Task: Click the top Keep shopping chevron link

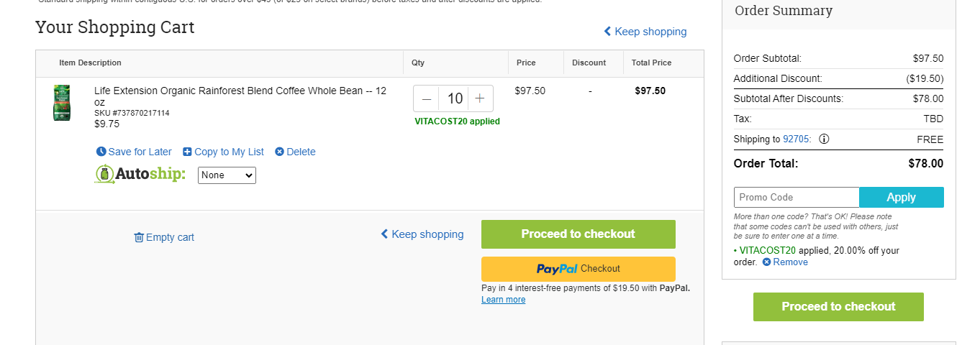Action: (x=645, y=32)
